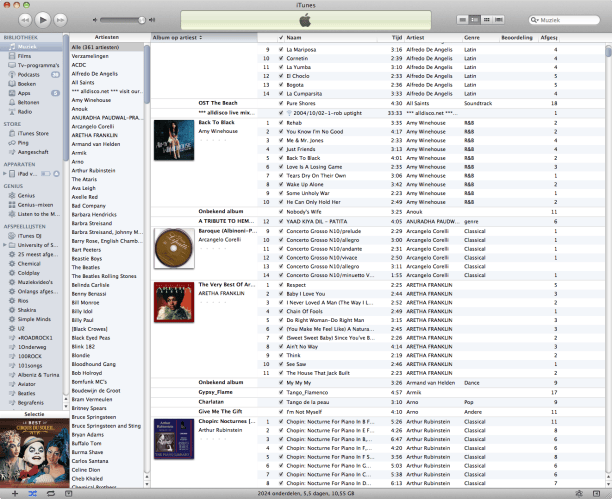Toggle the artwork viewer panel
This screenshot has width=612, height=499.
click(x=68, y=494)
